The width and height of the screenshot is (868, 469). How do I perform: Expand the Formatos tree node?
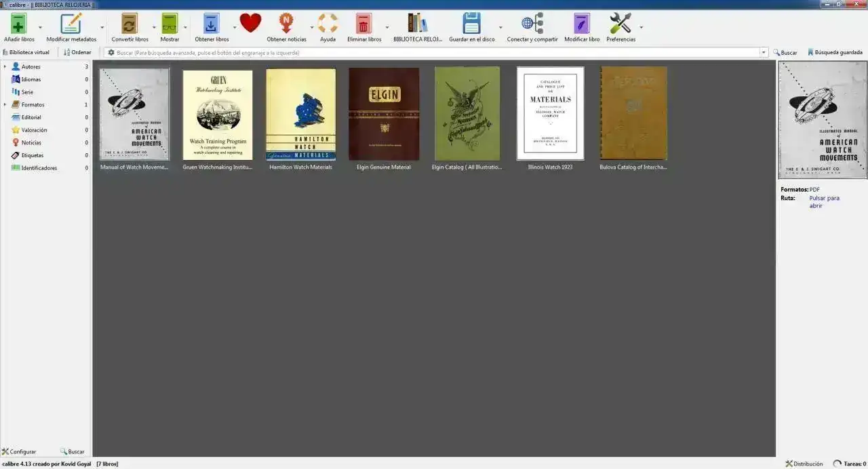click(5, 104)
